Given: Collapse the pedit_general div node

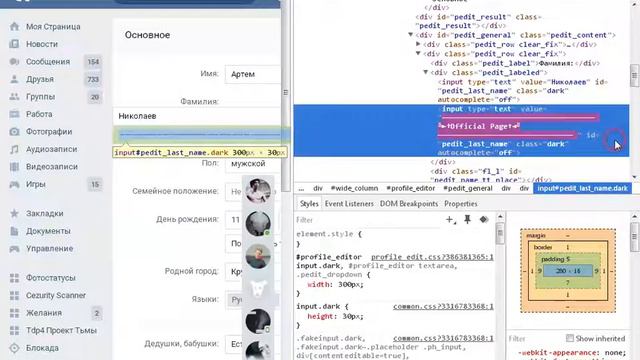Looking at the screenshot, I should click(411, 35).
